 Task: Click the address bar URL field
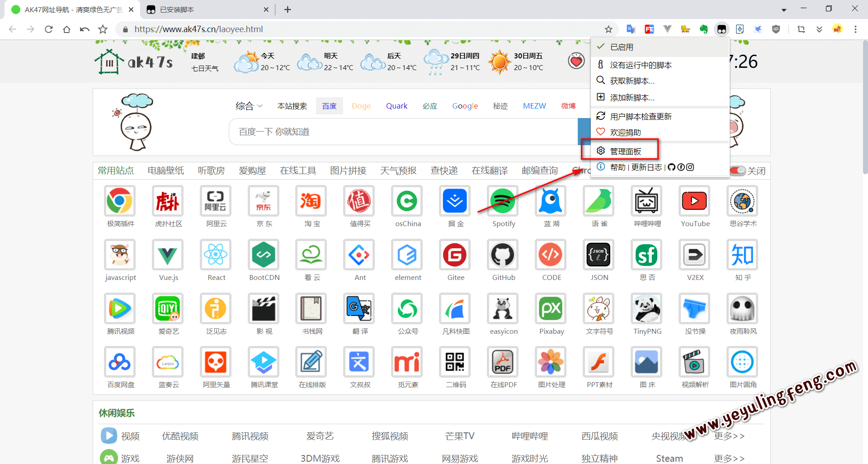(362, 29)
